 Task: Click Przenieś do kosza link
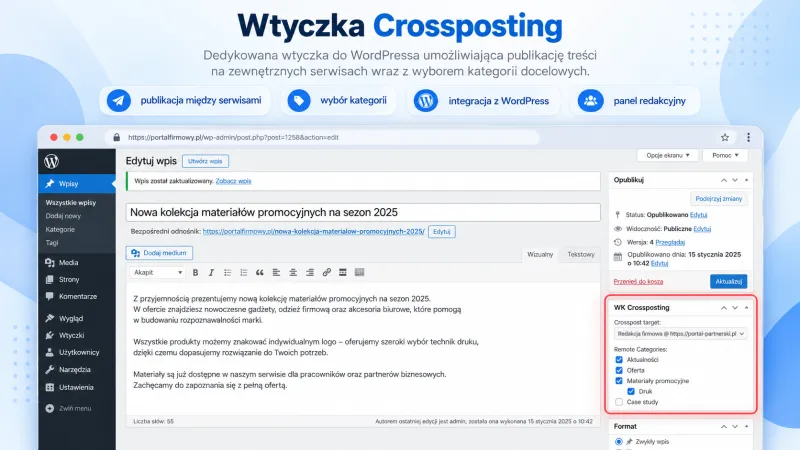[638, 282]
